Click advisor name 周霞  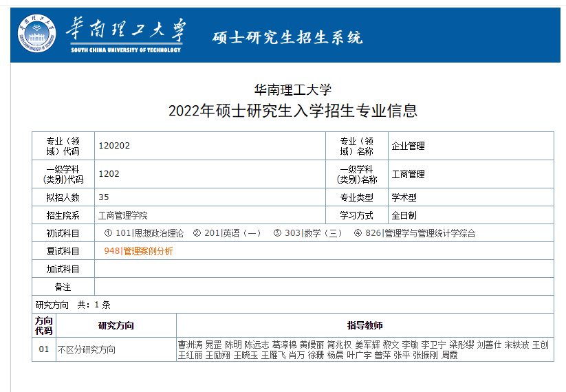point(449,355)
